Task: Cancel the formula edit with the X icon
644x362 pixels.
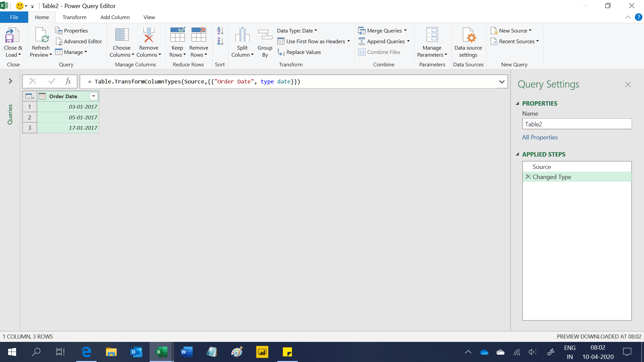Action: click(x=33, y=81)
